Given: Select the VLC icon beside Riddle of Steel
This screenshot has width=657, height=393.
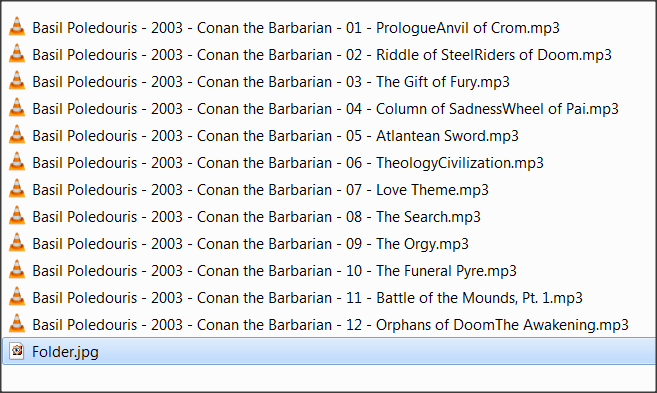Looking at the screenshot, I should pos(17,54).
